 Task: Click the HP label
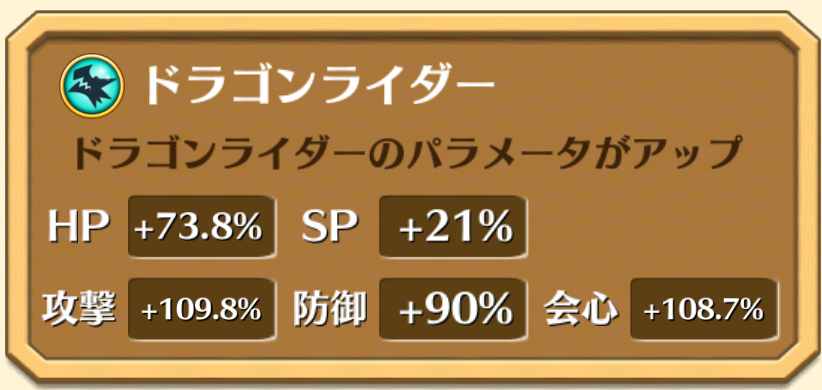pyautogui.click(x=79, y=228)
